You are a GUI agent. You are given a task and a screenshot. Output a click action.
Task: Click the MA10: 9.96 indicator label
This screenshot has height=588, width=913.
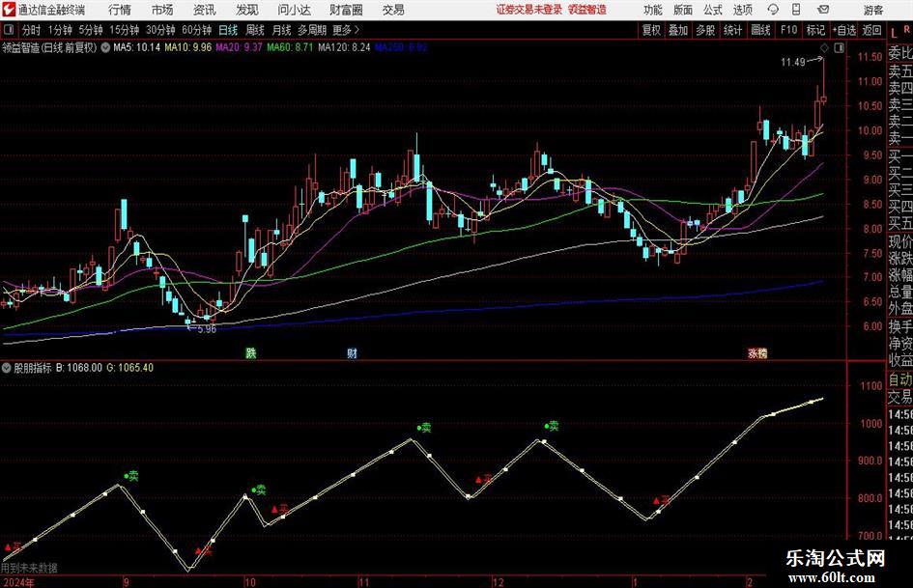click(188, 47)
